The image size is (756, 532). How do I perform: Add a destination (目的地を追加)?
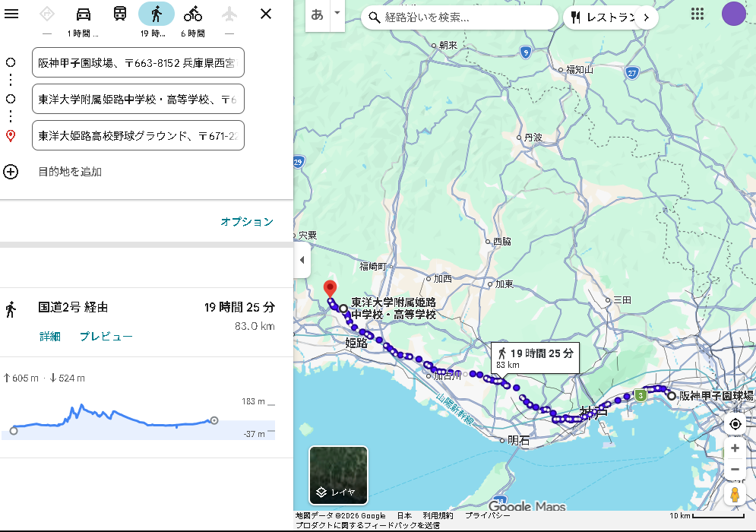pos(70,172)
